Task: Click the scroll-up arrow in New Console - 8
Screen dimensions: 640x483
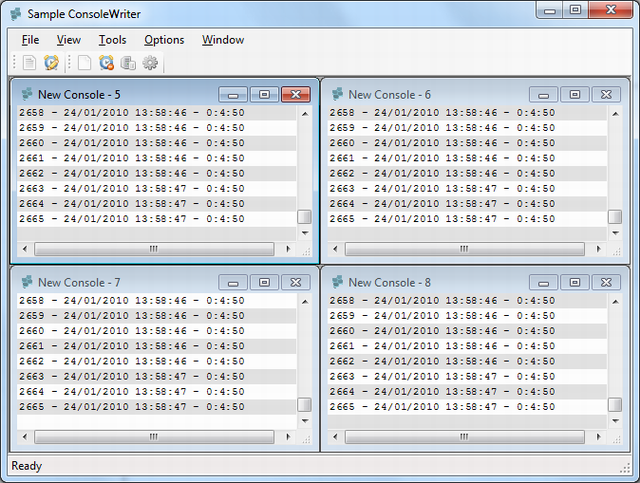Action: pyautogui.click(x=616, y=302)
